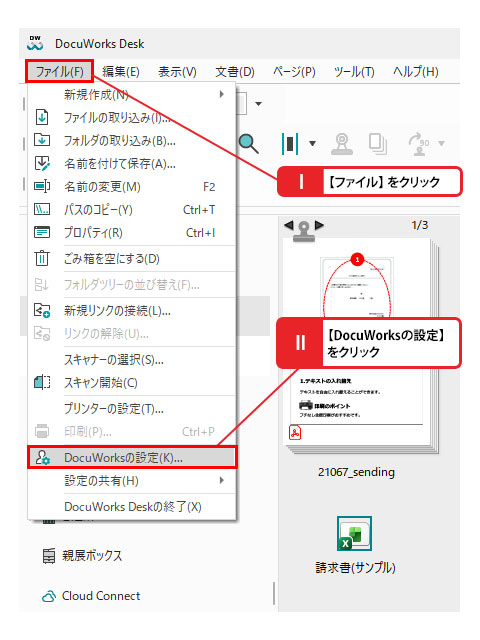Click the 21067_sending file name
The height and width of the screenshot is (640, 480).
click(356, 472)
